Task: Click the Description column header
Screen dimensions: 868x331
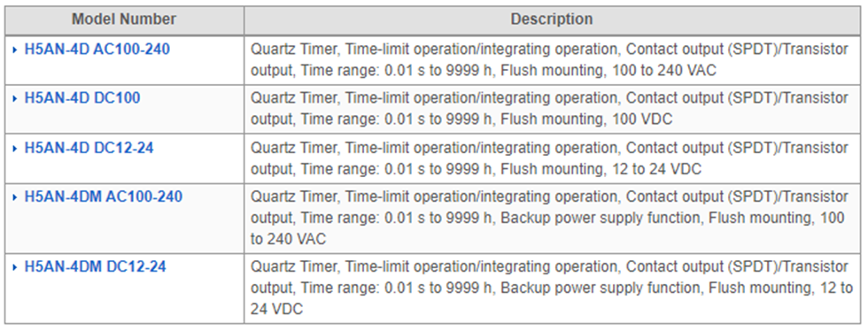Action: click(x=552, y=19)
